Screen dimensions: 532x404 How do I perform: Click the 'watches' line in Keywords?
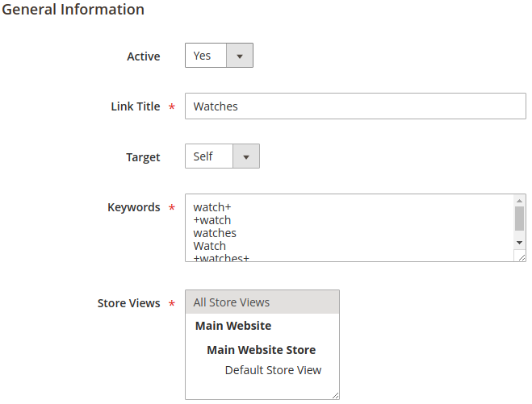(x=215, y=233)
